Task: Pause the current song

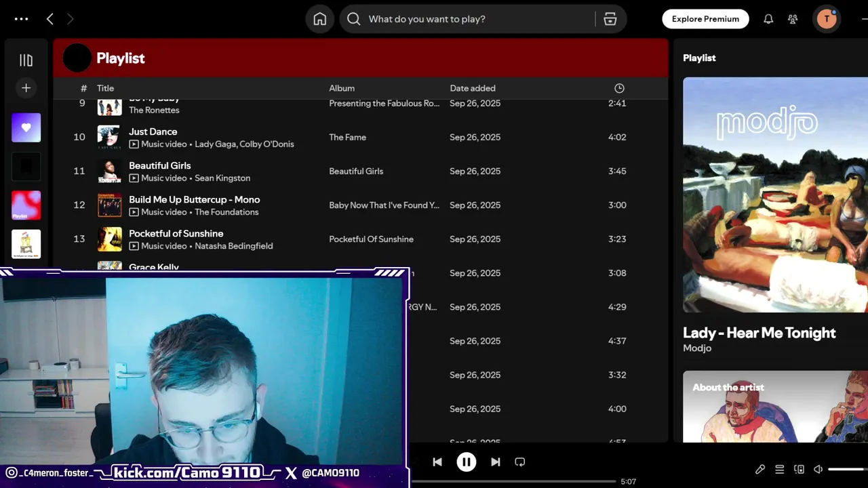Action: coord(466,462)
